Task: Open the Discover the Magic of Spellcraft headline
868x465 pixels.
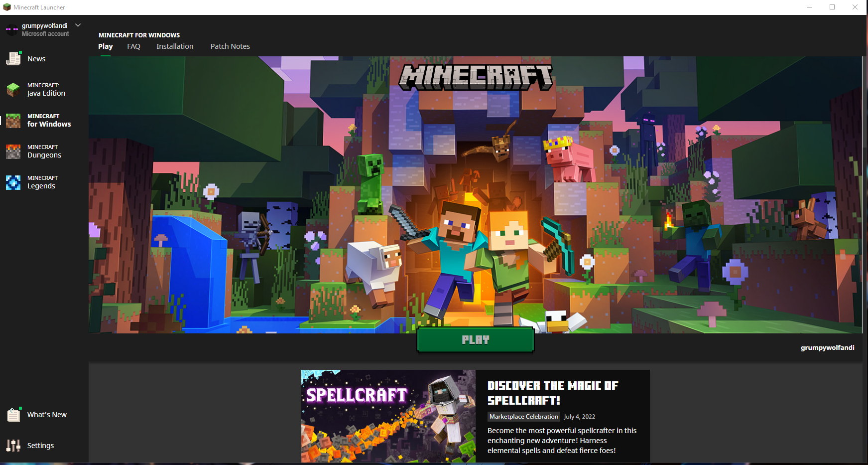Action: tap(553, 393)
